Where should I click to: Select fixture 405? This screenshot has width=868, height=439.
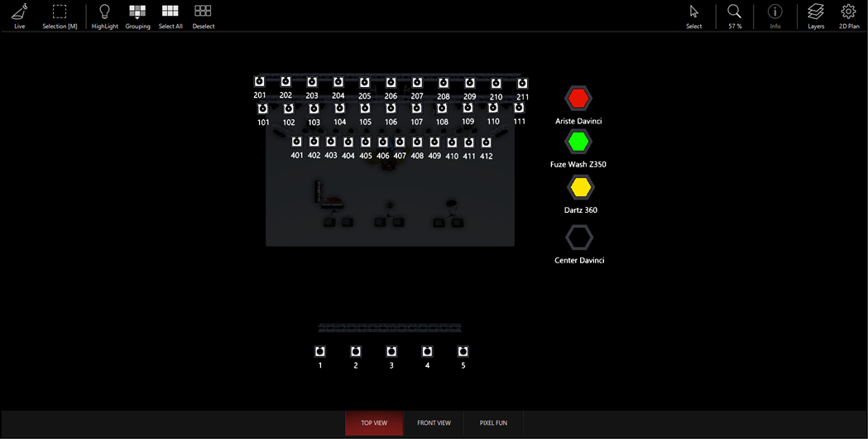pyautogui.click(x=366, y=142)
